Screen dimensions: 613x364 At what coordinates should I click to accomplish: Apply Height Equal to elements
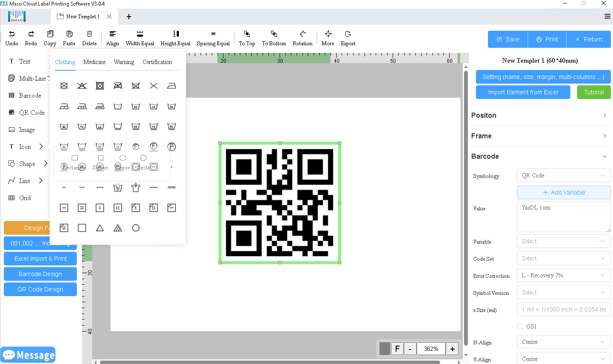pyautogui.click(x=175, y=38)
